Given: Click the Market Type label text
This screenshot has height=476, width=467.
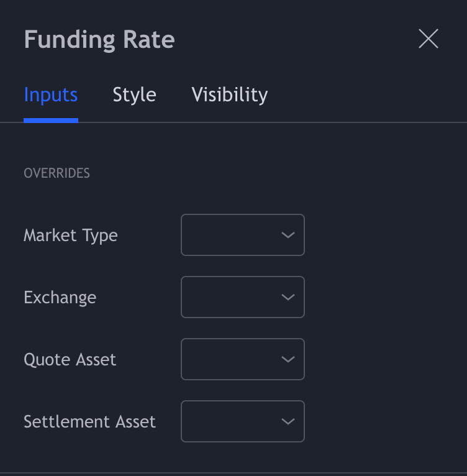Looking at the screenshot, I should pos(71,236).
